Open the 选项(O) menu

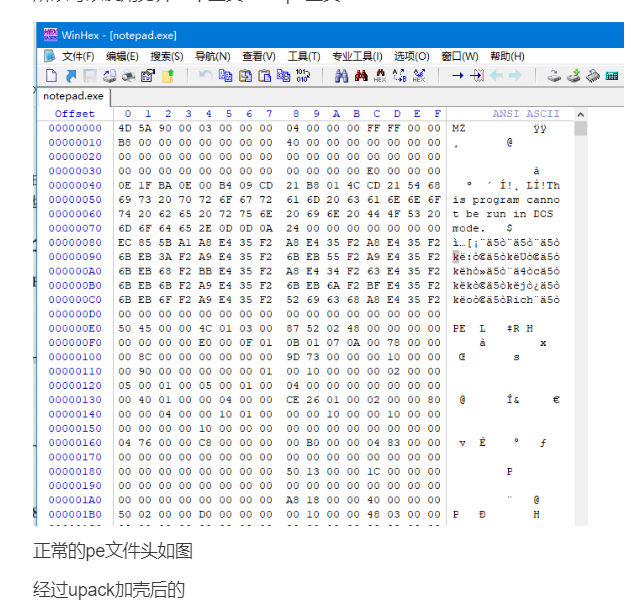(x=411, y=56)
